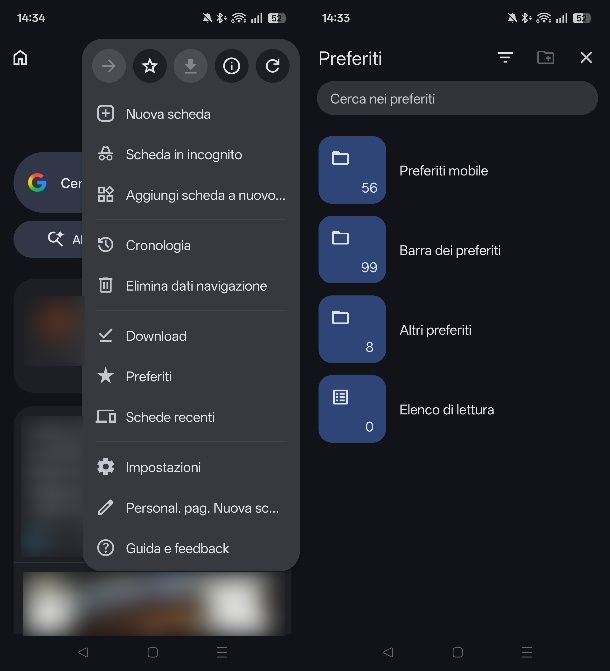Tap the download page icon in menu
This screenshot has width=610, height=671.
[x=190, y=66]
